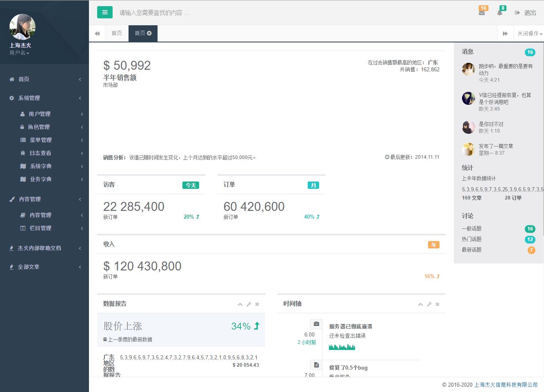Expand the 角色管理 submenu arrow
544x392 pixels.
[82, 127]
